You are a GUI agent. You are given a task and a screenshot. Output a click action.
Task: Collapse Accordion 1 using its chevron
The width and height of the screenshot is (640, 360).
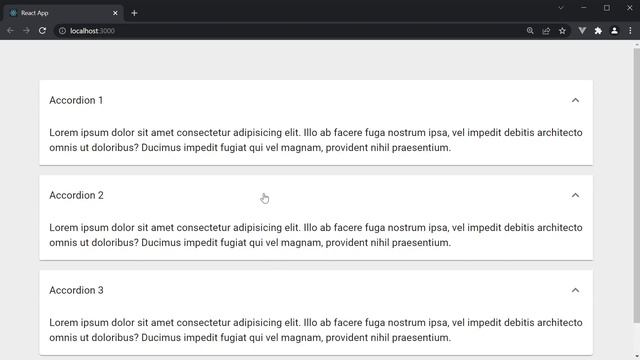click(x=575, y=100)
